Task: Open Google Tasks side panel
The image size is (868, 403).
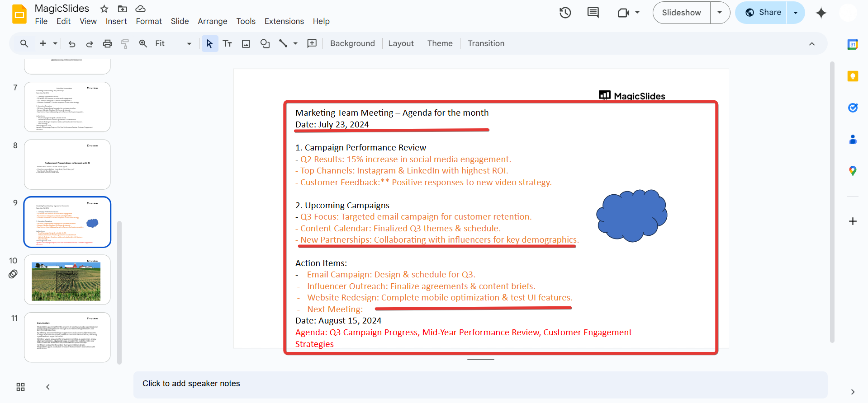Action: (x=853, y=108)
